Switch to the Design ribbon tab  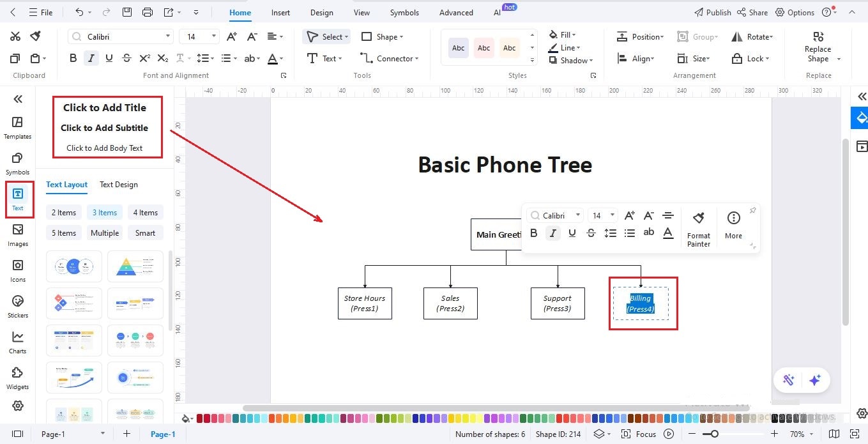[x=321, y=12]
